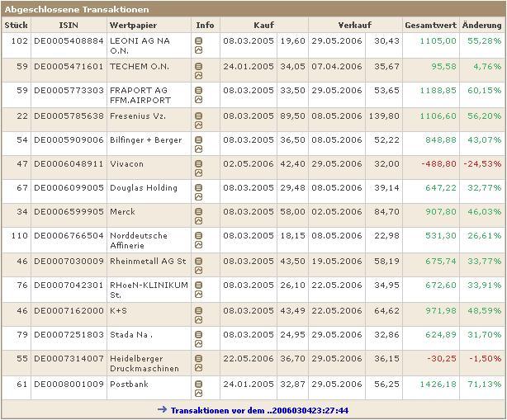Click security name 'Douglas Holding'
507x420 pixels.
[x=144, y=188]
